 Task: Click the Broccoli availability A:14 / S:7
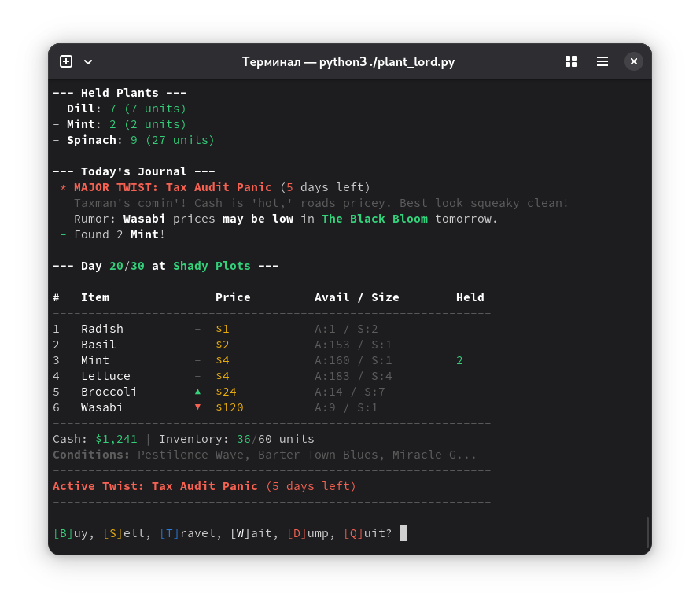(x=349, y=392)
